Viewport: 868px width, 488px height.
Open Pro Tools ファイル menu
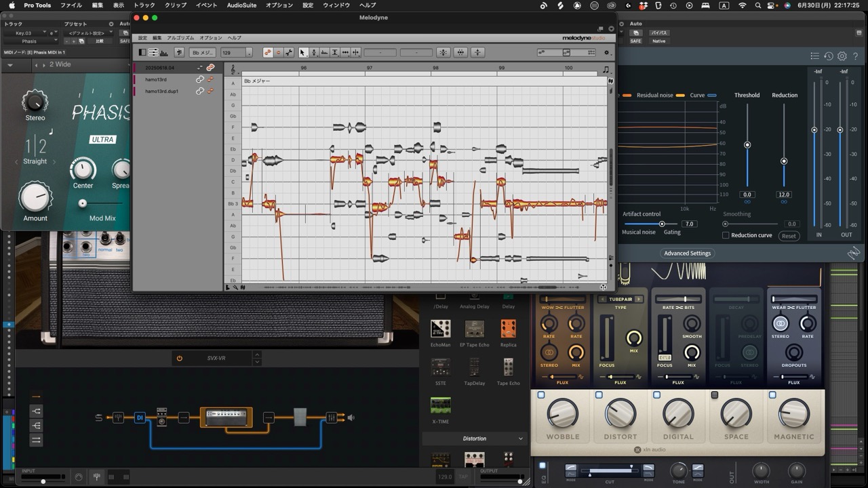point(71,5)
